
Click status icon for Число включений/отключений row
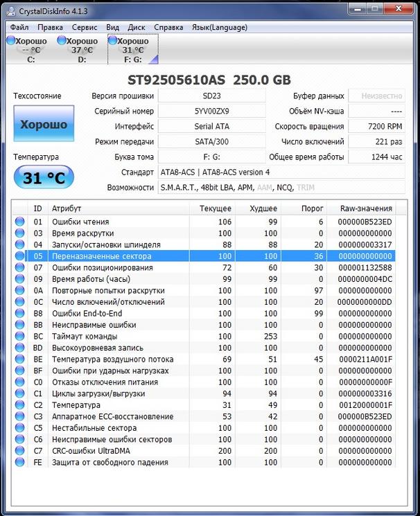pos(20,302)
